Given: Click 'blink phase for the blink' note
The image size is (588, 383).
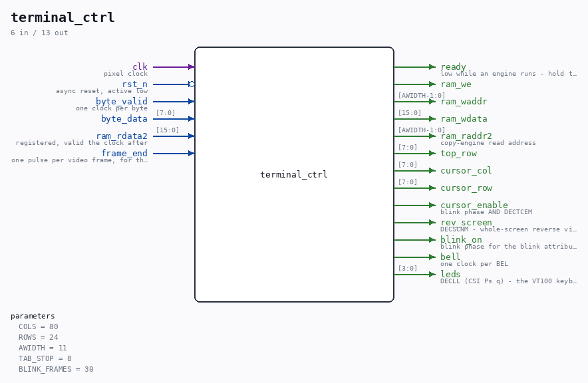Looking at the screenshot, I should tap(508, 246).
